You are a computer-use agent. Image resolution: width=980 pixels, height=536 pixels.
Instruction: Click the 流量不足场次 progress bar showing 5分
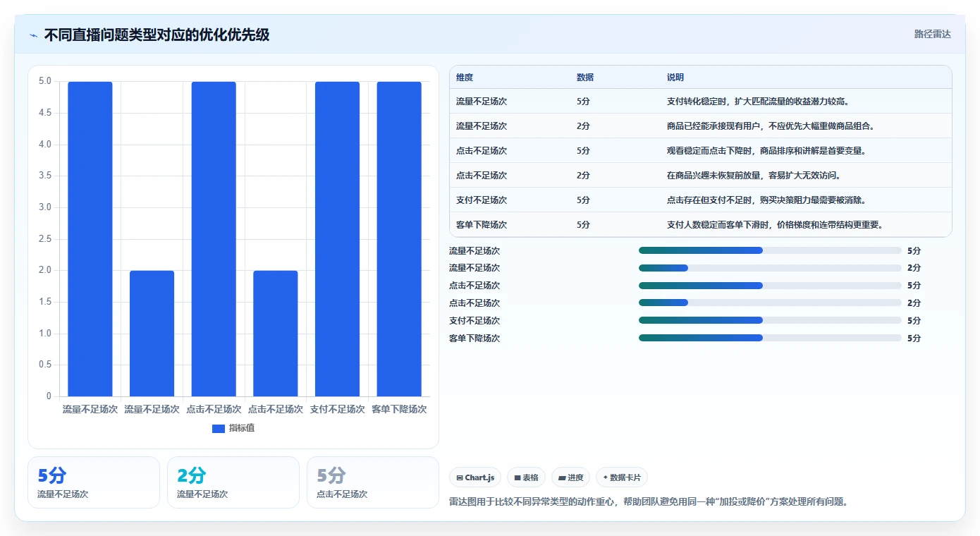[x=770, y=250]
